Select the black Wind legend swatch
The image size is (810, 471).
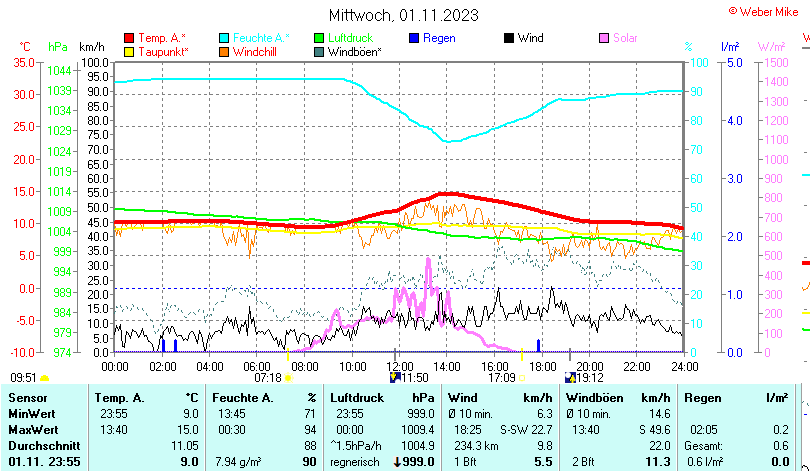pyautogui.click(x=509, y=38)
